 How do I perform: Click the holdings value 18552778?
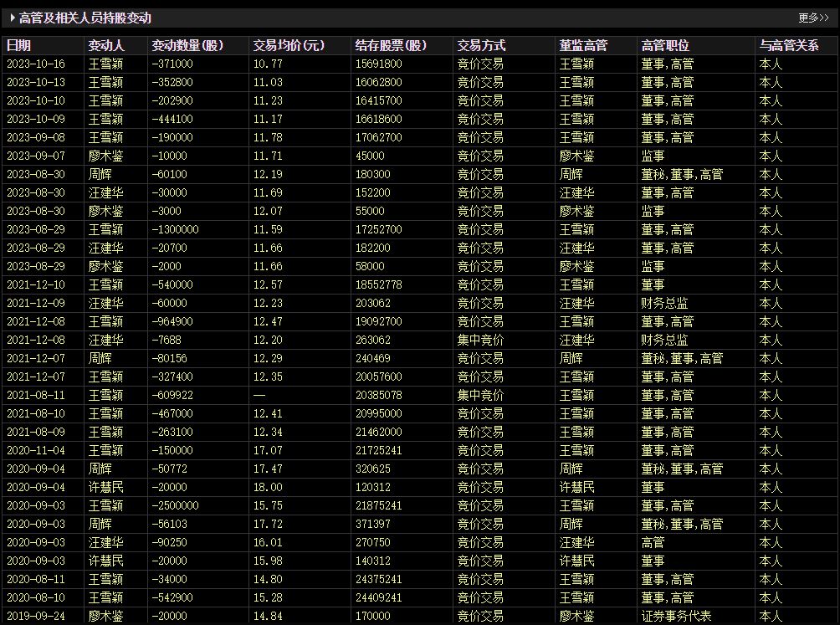coord(379,285)
